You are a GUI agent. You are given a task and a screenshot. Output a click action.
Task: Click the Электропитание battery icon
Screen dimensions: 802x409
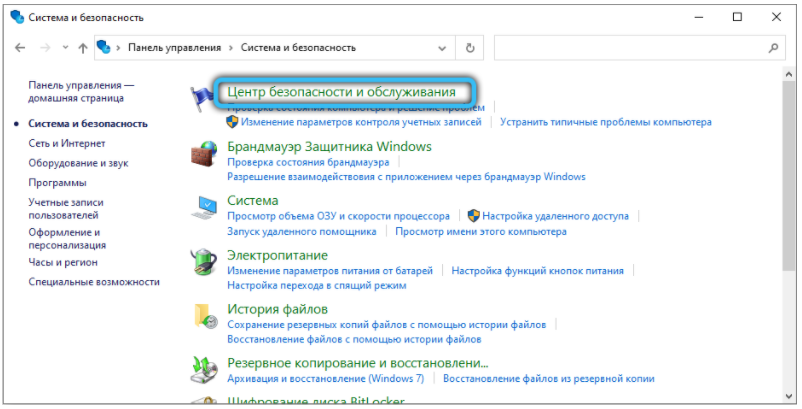204,264
